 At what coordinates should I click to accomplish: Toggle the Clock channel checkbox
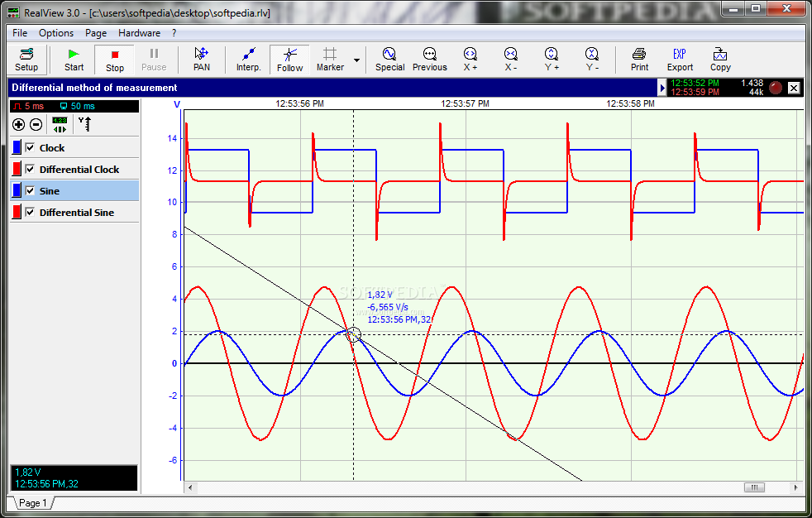click(30, 147)
